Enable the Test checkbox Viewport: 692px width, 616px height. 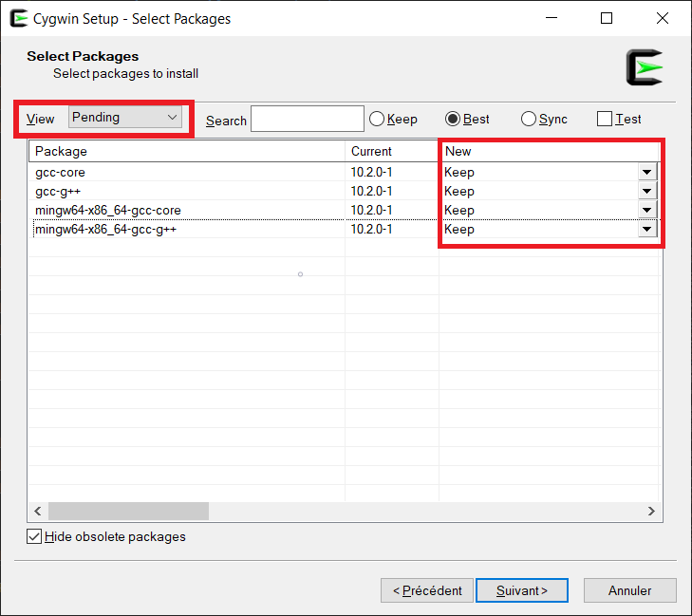(x=619, y=119)
